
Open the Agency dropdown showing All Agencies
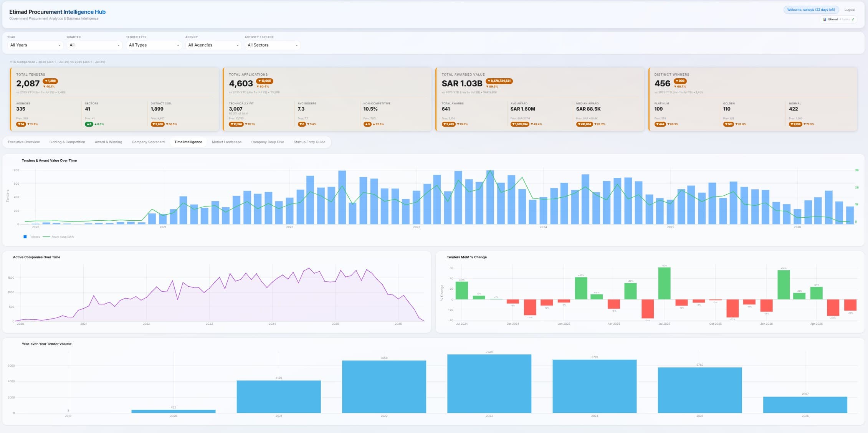click(x=213, y=45)
